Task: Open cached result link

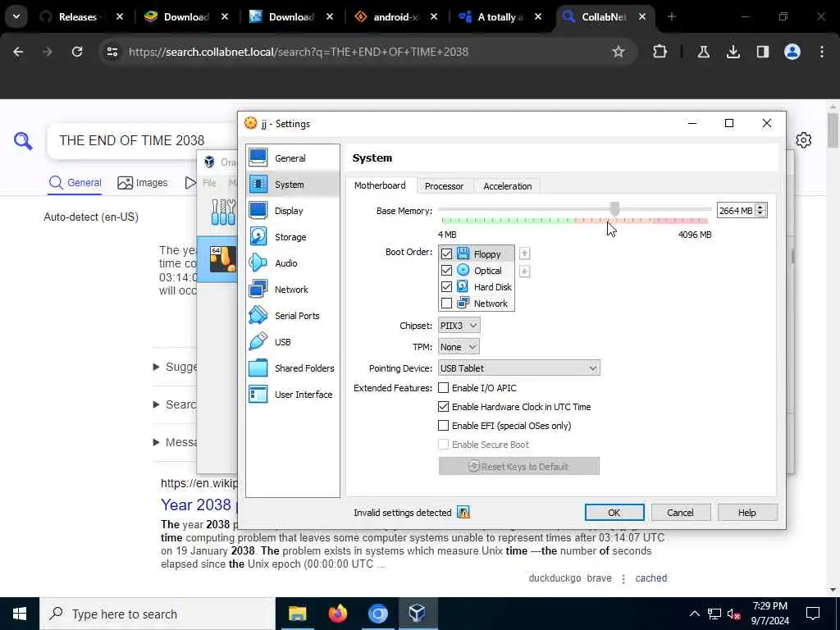Action: point(651,578)
